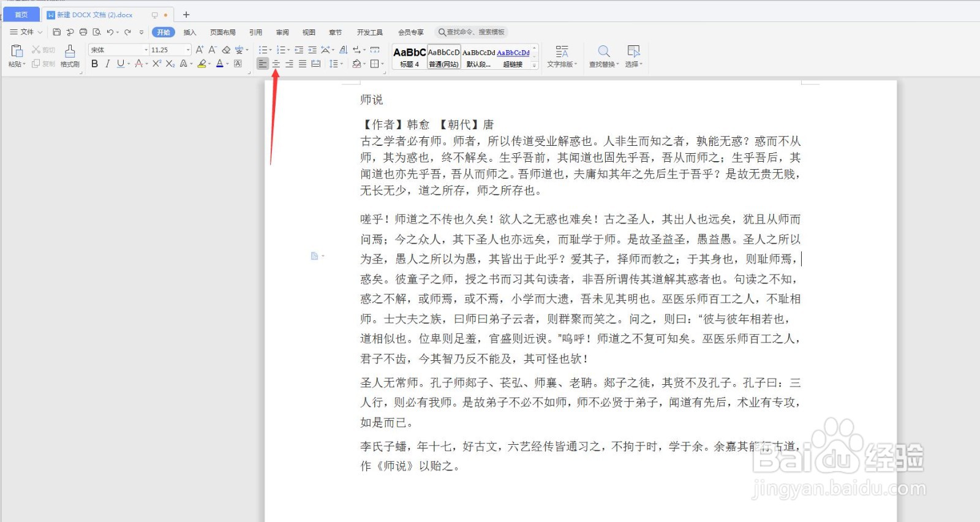Viewport: 980px width, 522px height.
Task: Expand the bullet list dropdown arrow
Action: point(271,50)
